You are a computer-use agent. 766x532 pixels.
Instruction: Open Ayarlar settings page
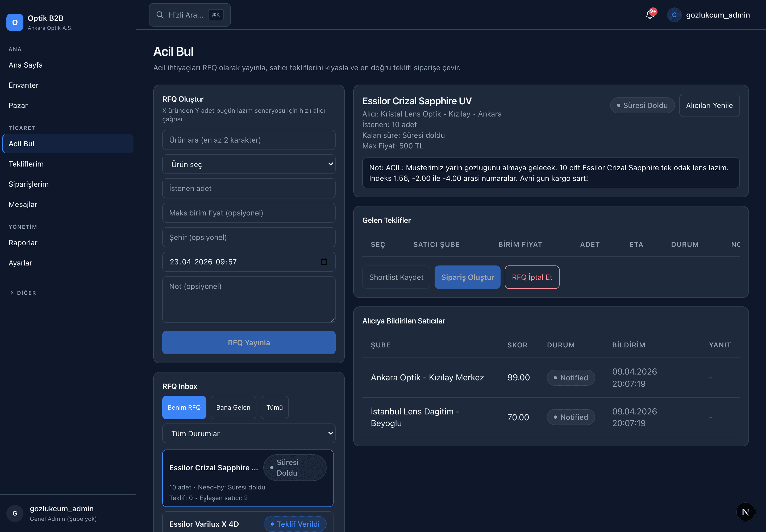coord(68,263)
